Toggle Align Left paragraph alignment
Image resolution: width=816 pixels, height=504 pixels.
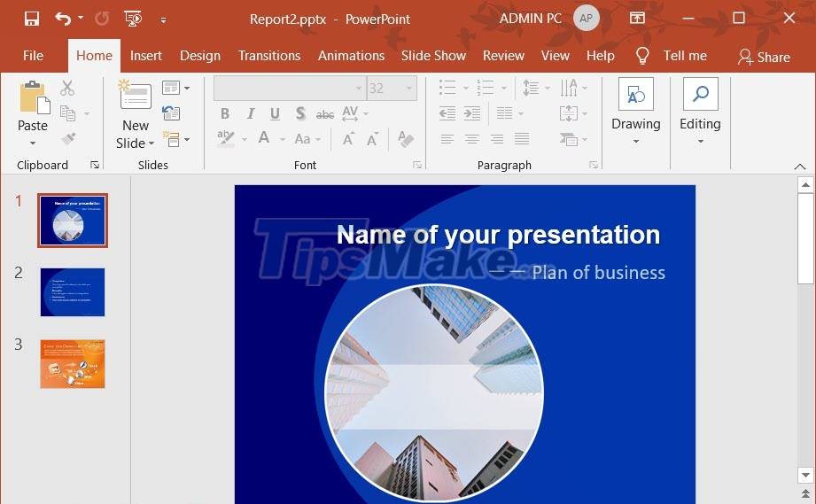point(447,139)
